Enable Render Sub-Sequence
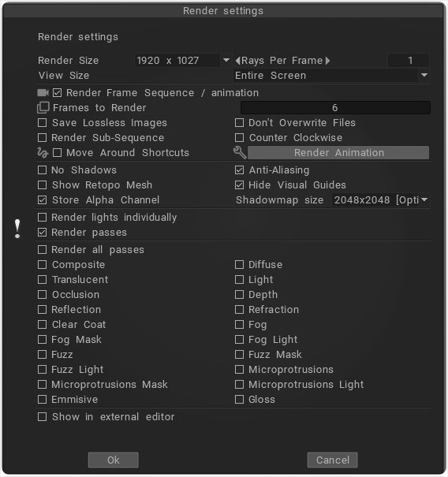Screen dimensions: 448x477 (43, 137)
